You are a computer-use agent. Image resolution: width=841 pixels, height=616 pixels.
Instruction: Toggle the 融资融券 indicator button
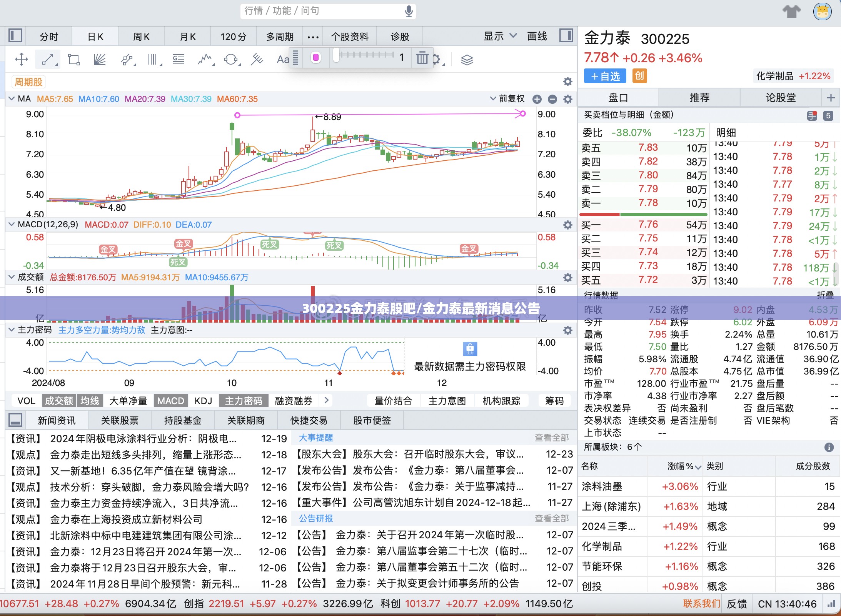tap(294, 401)
